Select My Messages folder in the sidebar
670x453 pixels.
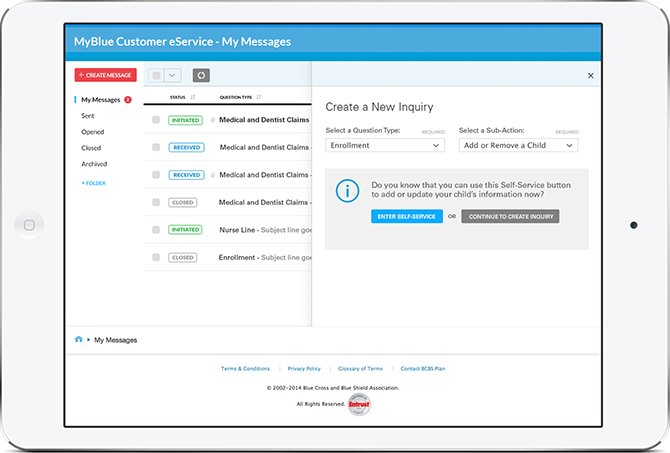click(x=101, y=100)
